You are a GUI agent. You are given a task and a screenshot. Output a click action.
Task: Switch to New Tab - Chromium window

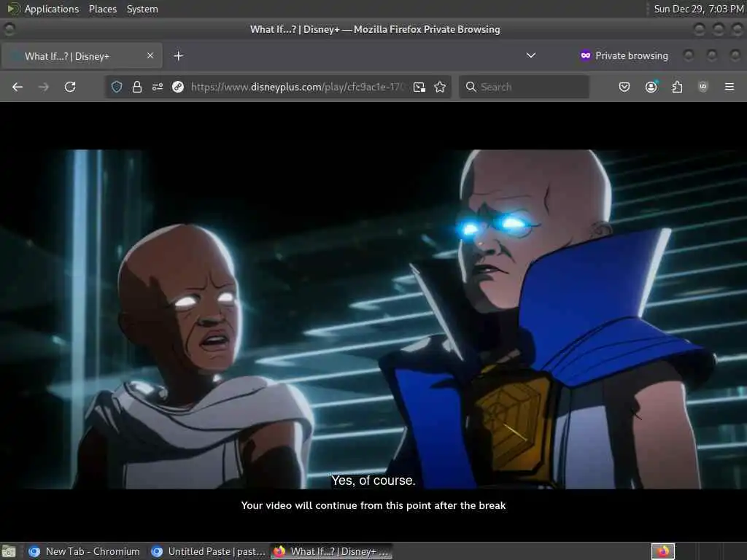coord(85,551)
